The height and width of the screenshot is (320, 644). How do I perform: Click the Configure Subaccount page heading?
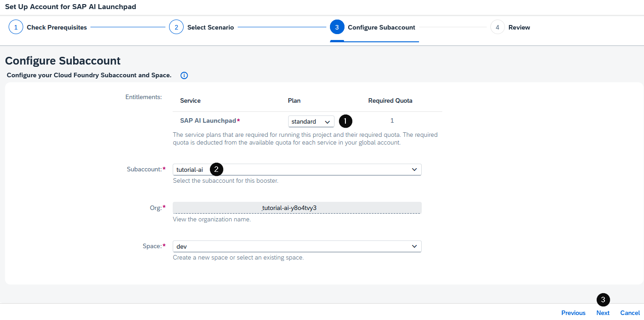coord(63,61)
